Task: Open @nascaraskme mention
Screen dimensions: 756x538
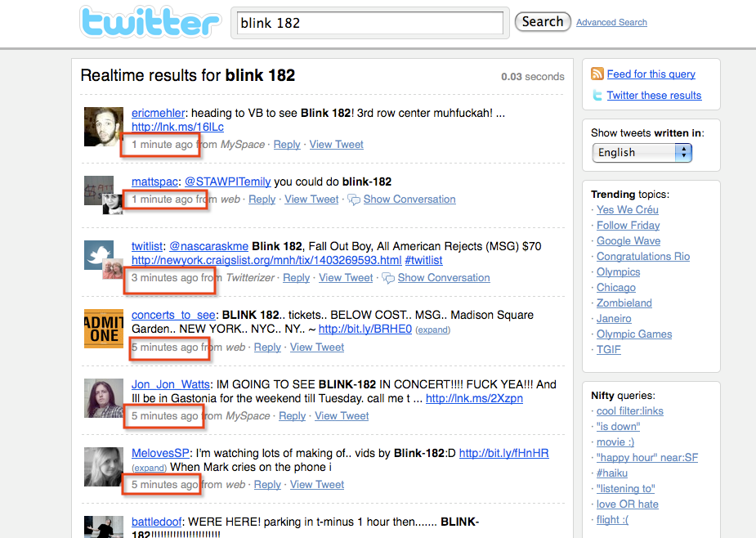Action: click(208, 246)
